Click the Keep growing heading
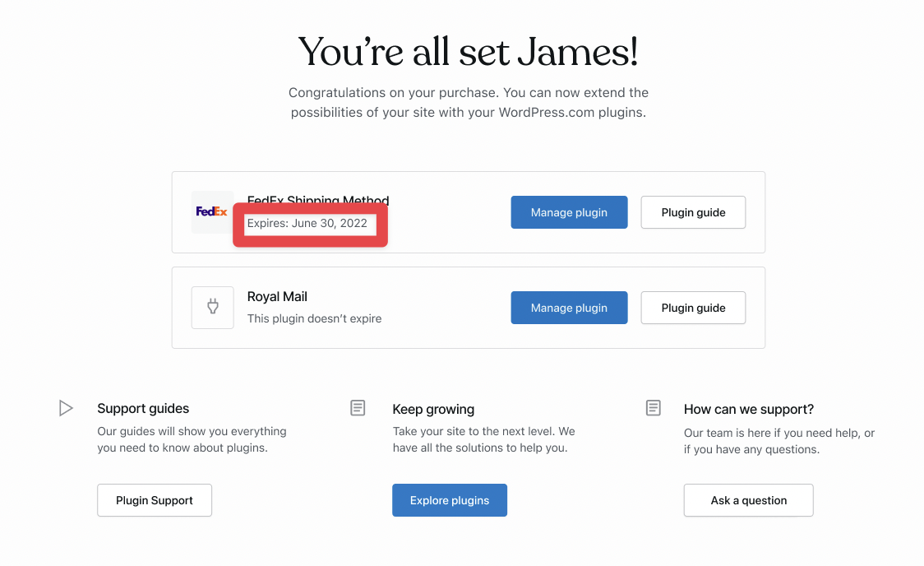The width and height of the screenshot is (924, 566). click(x=433, y=409)
